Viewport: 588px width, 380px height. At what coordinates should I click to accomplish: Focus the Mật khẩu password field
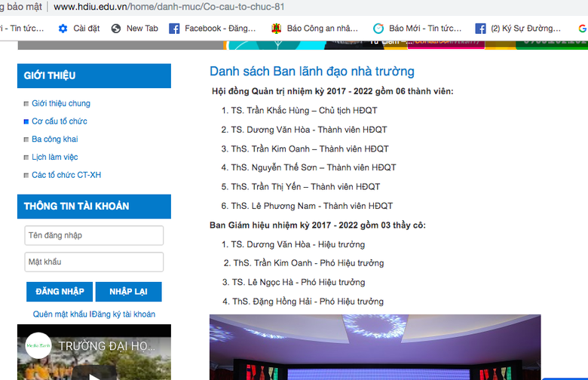point(94,262)
